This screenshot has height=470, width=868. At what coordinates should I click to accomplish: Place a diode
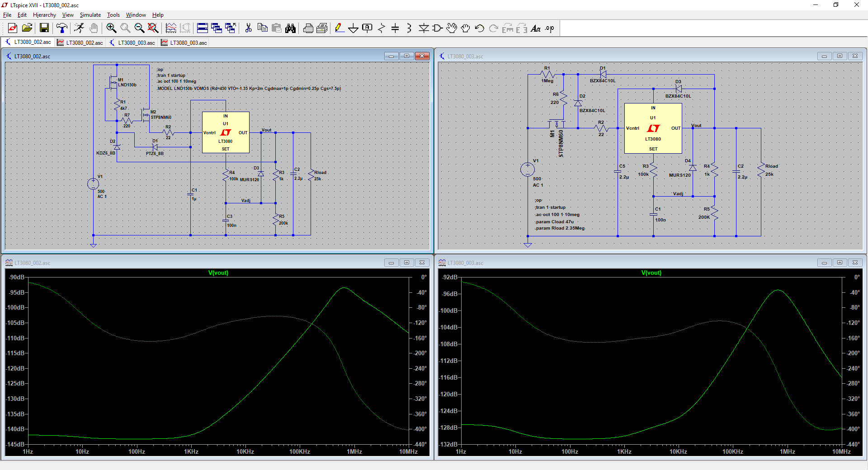pyautogui.click(x=424, y=28)
